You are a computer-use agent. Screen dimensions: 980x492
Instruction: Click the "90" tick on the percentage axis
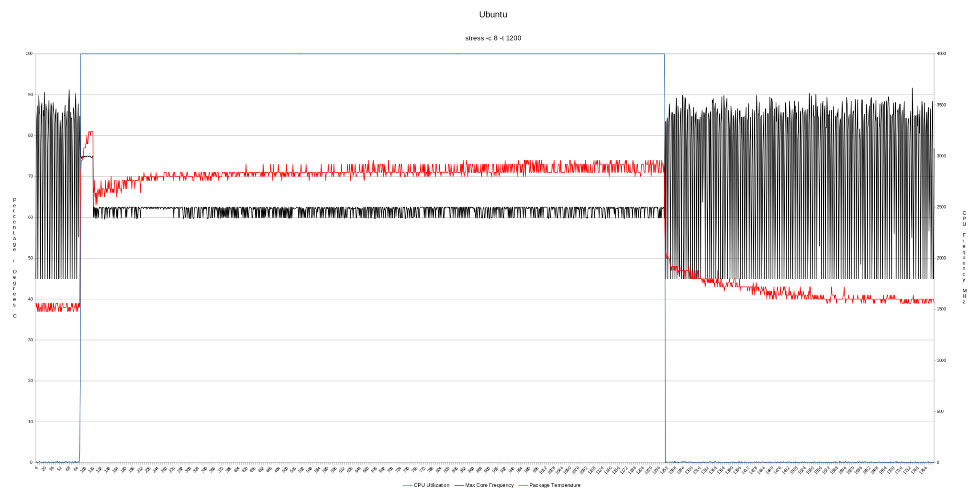[30, 95]
